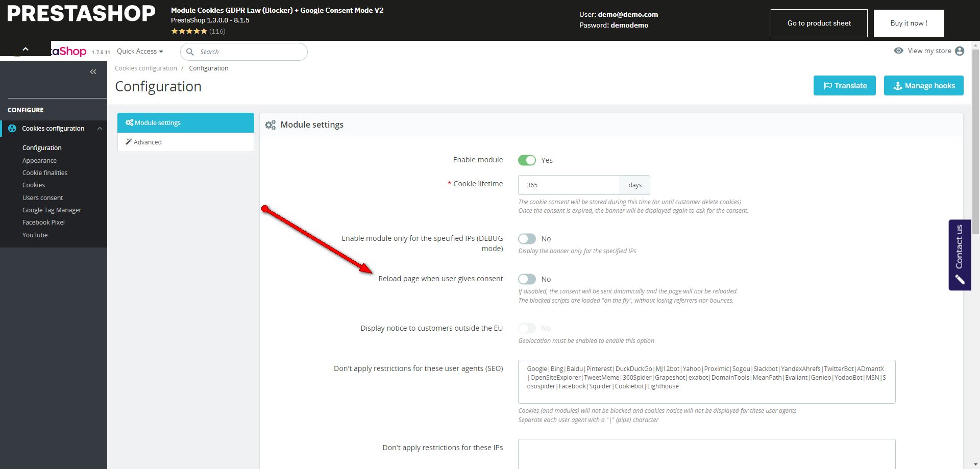Click the Cookies configuration module icon
The width and height of the screenshot is (980, 469).
[12, 129]
